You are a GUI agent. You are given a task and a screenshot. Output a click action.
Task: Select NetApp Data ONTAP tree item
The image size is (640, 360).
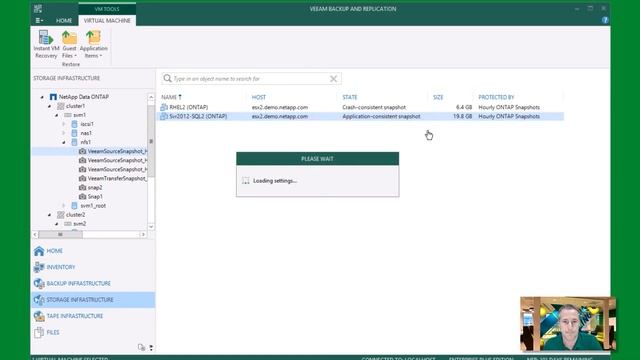point(83,97)
